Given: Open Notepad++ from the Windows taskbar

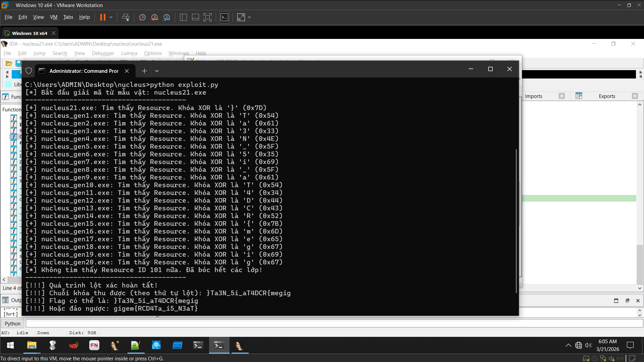Looking at the screenshot, I should pos(135,345).
